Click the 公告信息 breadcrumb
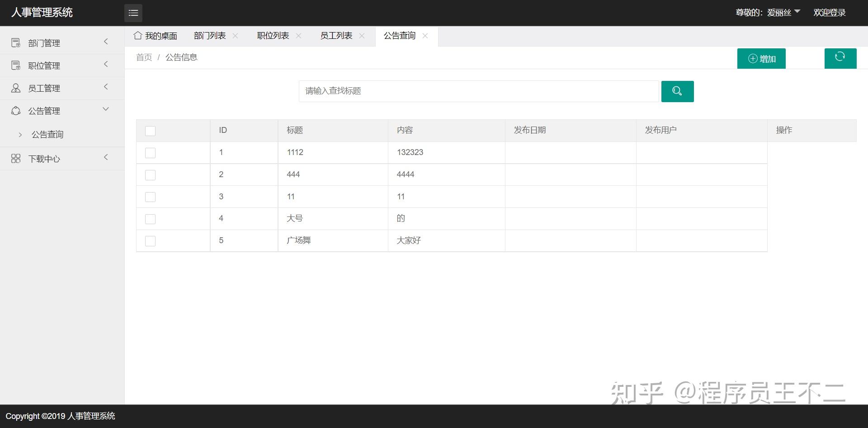The image size is (868, 428). (181, 57)
